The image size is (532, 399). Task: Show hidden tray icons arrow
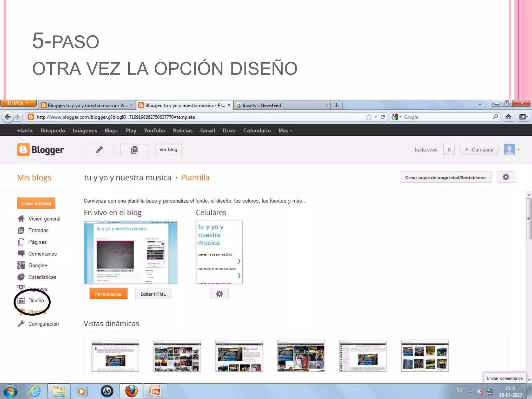tap(470, 391)
